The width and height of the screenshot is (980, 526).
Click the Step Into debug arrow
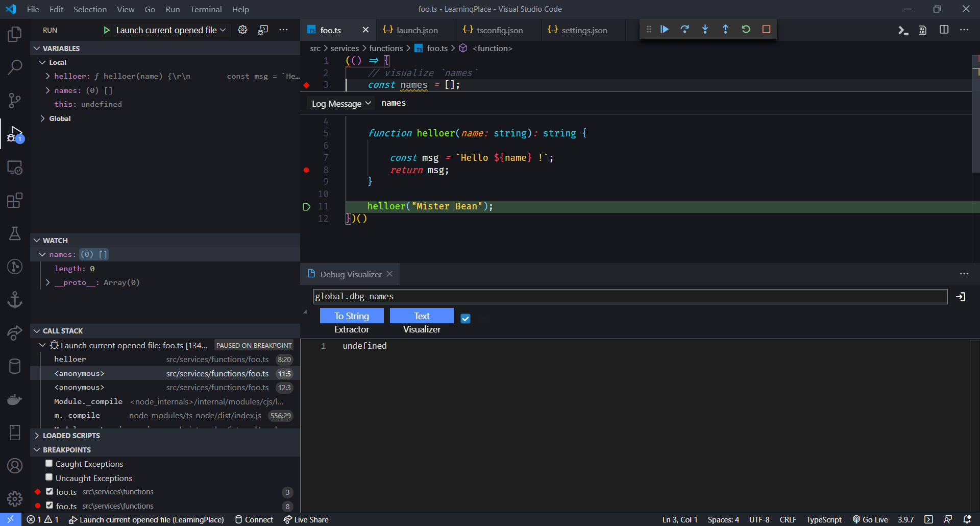point(705,30)
